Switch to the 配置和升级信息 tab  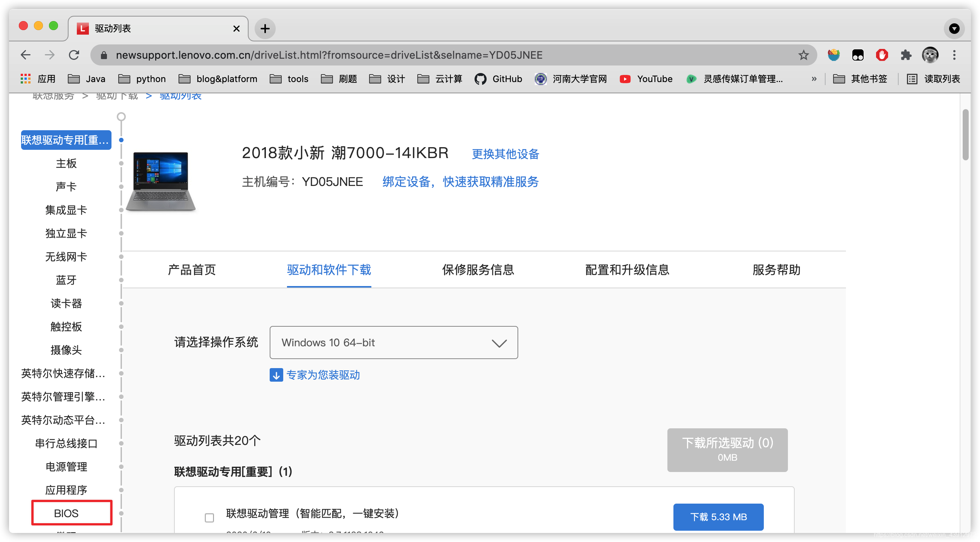pos(627,270)
